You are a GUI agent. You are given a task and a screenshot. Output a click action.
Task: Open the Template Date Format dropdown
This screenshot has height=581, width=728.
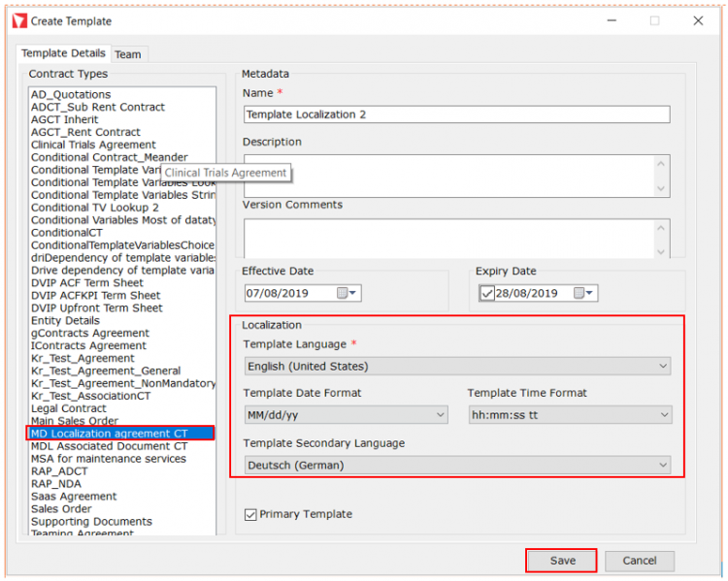(440, 415)
